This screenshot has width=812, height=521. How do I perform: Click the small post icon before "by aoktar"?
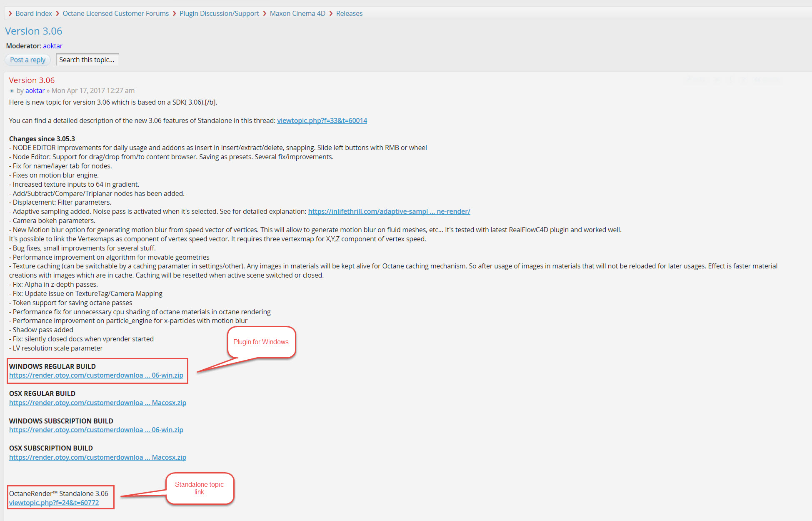tap(12, 91)
